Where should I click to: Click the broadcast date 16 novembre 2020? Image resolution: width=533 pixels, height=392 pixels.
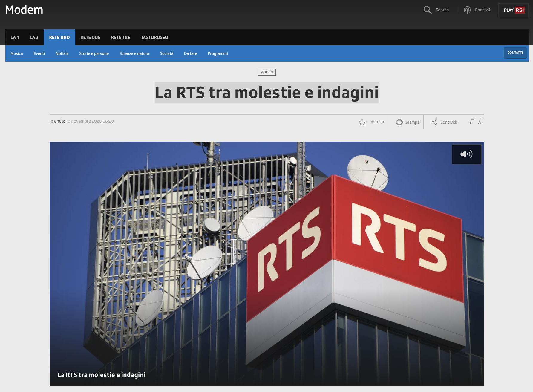(90, 121)
